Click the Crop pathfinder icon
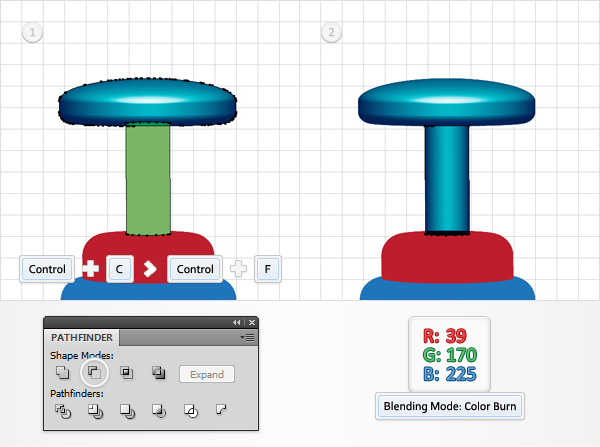 [159, 411]
